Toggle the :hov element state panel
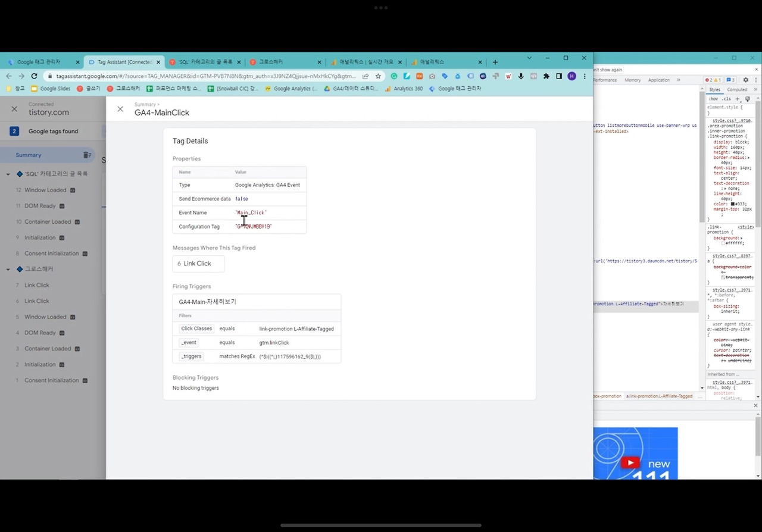 point(713,99)
